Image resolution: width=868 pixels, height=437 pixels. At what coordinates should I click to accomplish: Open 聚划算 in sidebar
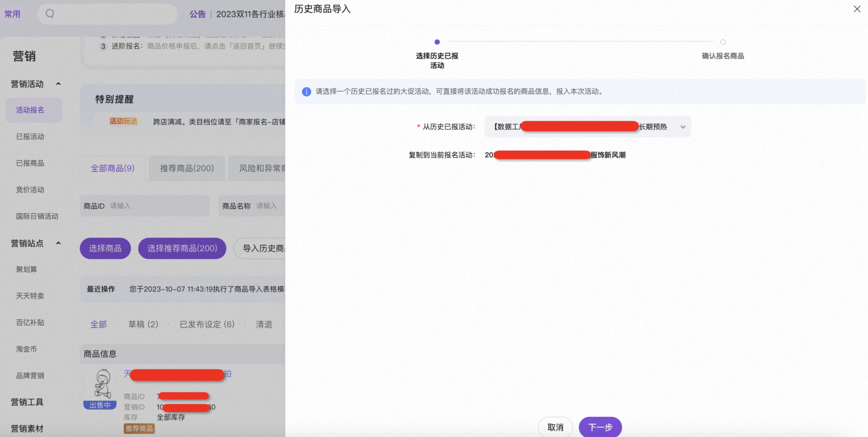point(26,269)
